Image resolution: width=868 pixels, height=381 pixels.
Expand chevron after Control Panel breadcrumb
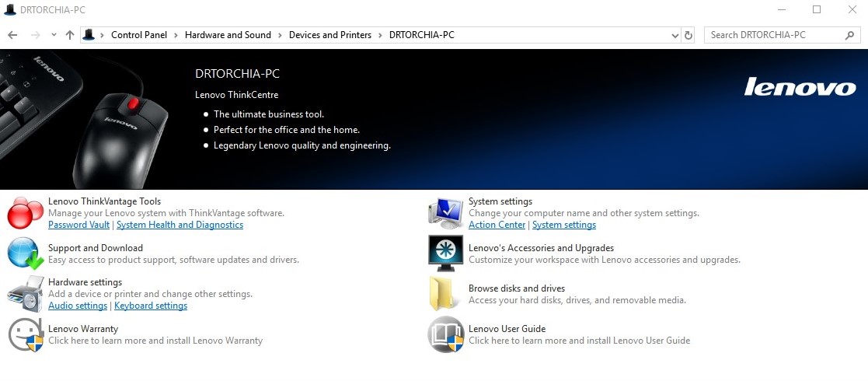[x=176, y=35]
